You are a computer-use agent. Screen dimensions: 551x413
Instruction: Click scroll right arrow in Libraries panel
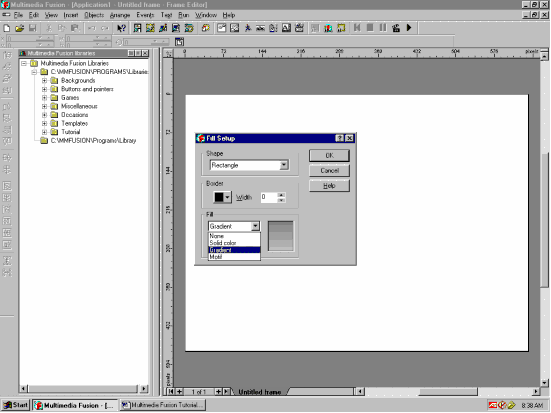144,389
